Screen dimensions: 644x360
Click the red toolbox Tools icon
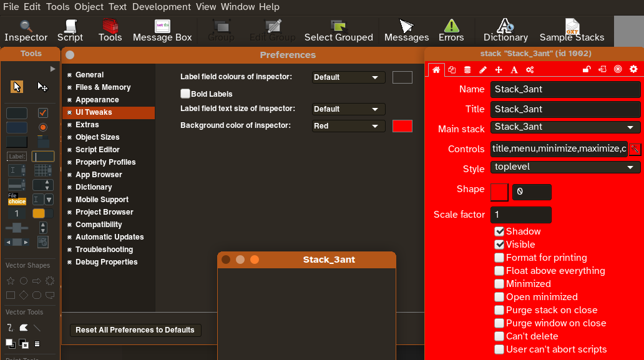point(110,31)
